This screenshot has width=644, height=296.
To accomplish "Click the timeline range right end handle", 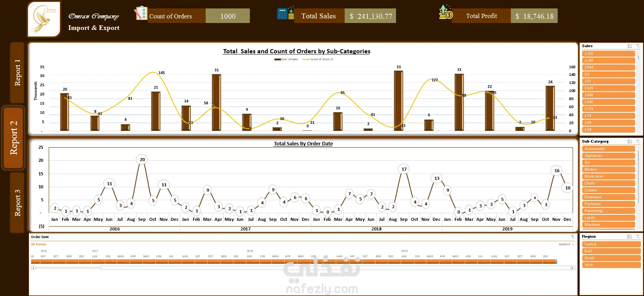I will pyautogui.click(x=556, y=261).
